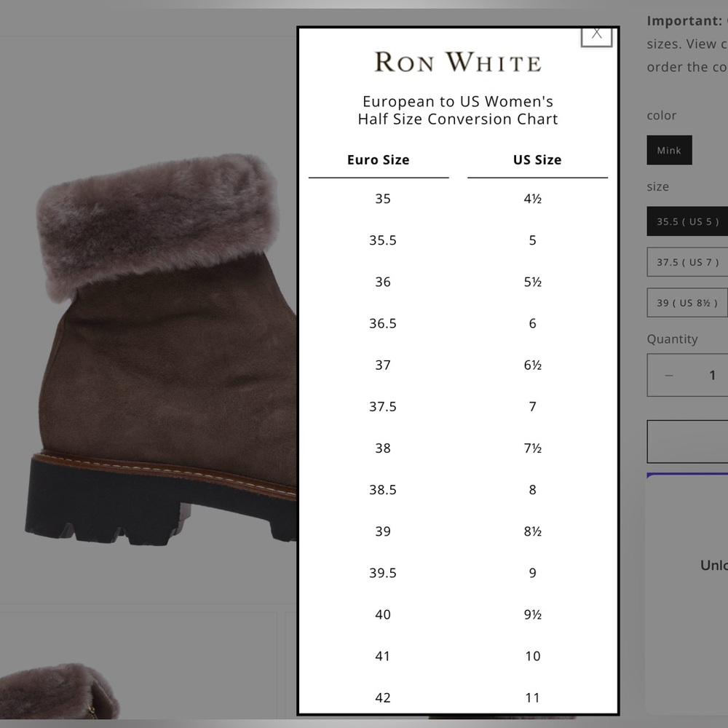Click US size 8½ in chart
Viewport: 728px width, 728px height.
tap(533, 531)
